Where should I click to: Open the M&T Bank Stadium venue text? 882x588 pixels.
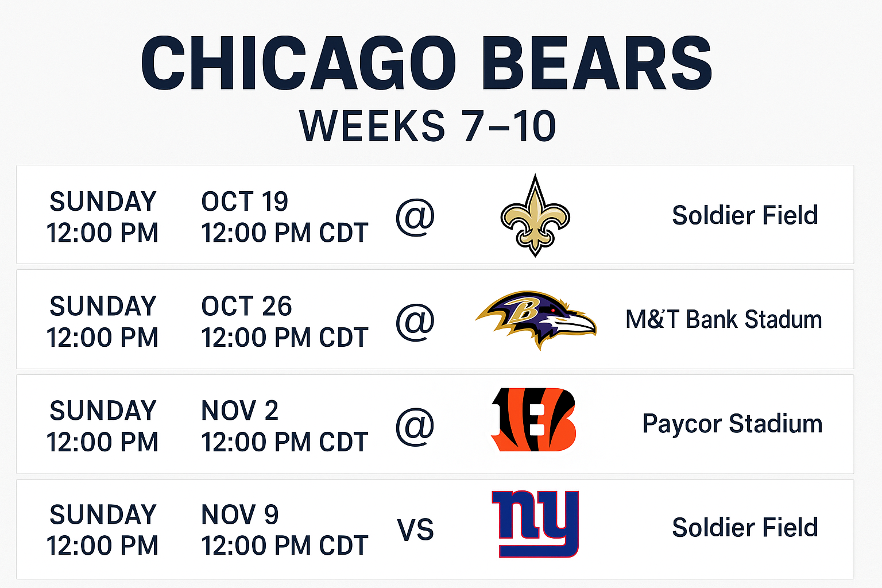pyautogui.click(x=724, y=319)
